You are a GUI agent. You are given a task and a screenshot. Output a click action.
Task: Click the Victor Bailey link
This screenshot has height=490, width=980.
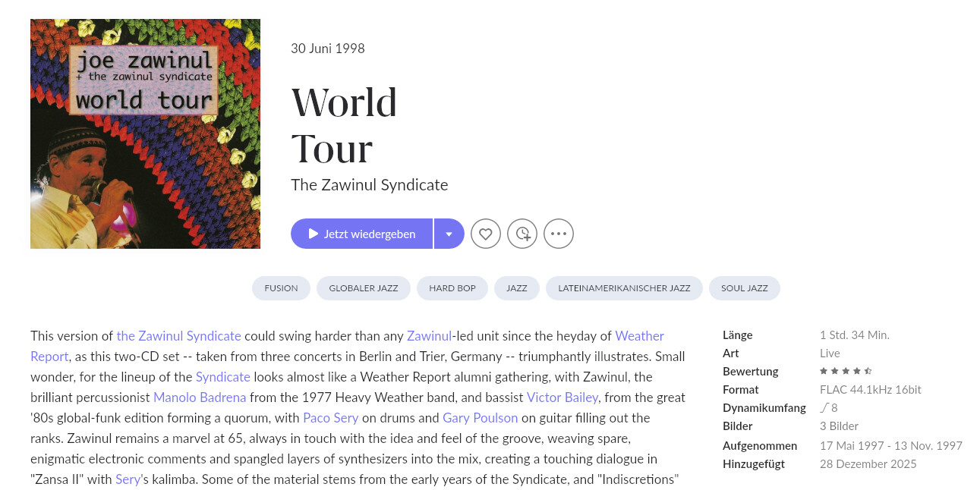point(562,397)
